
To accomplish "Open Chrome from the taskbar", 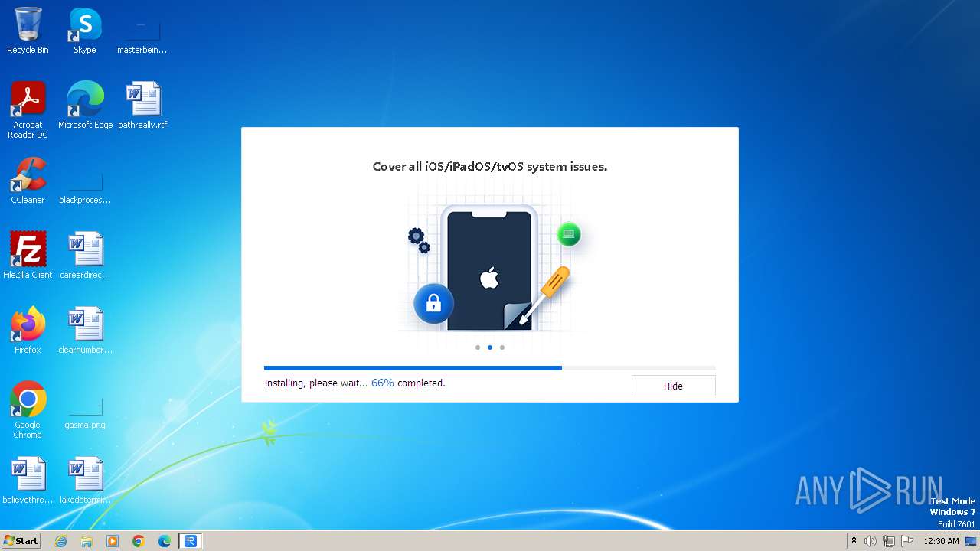I will click(139, 541).
